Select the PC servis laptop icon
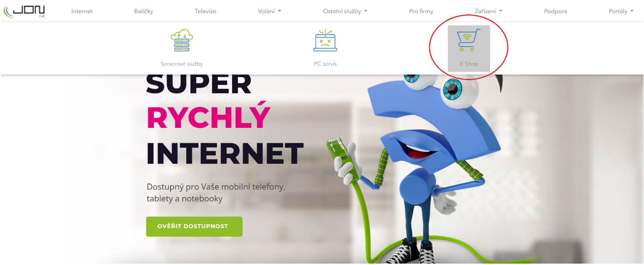 tap(325, 40)
